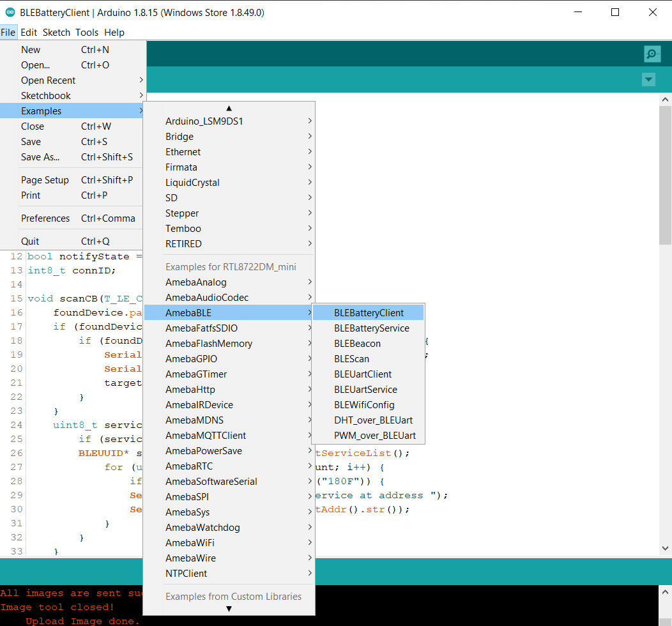Expand the AmebaGTimer examples

[x=229, y=374]
